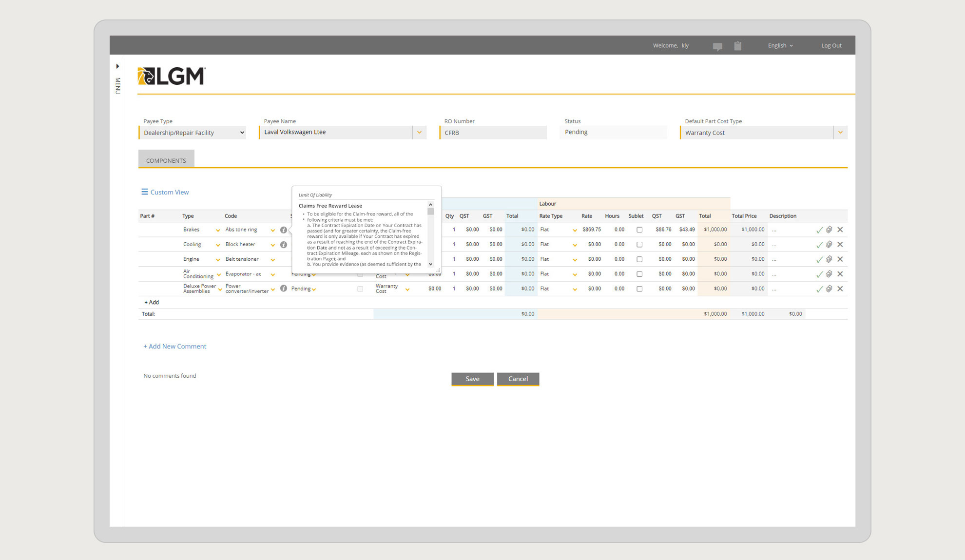The image size is (965, 560).
Task: Click the copy/duplicate icon on Brakes row
Action: pos(829,230)
